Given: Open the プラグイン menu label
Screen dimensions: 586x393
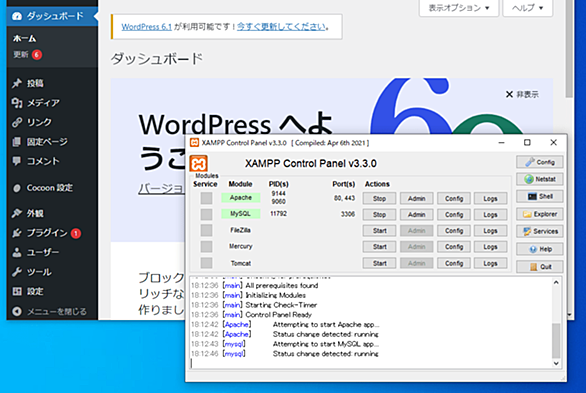Looking at the screenshot, I should 47,233.
